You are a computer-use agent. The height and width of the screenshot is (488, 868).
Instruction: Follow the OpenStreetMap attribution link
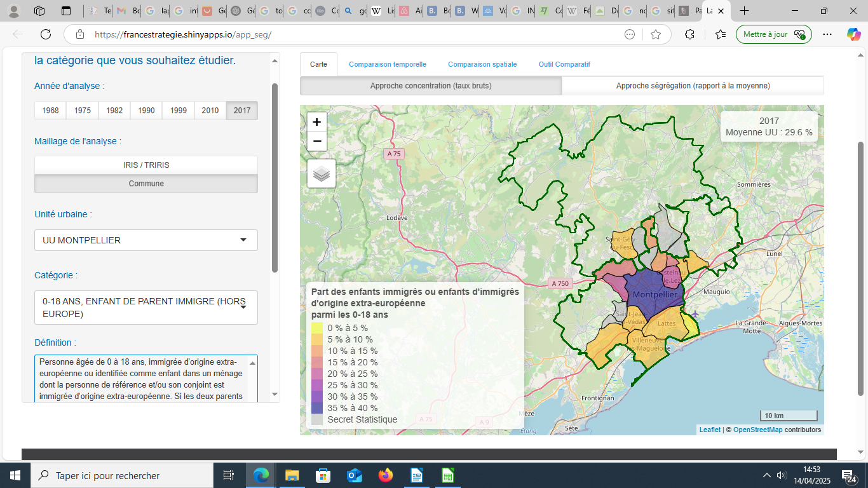[757, 430]
